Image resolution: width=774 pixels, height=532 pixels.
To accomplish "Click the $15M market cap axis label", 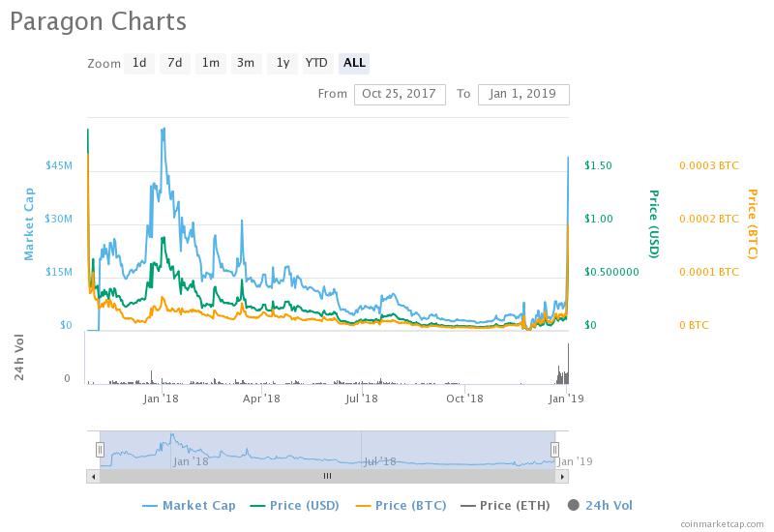I will 59,272.
